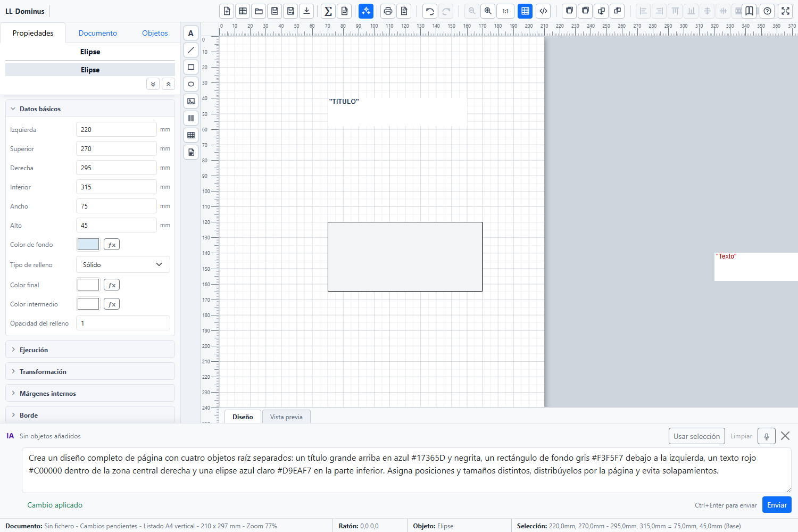Click the Izquierda input field
This screenshot has height=532, width=798.
117,129
